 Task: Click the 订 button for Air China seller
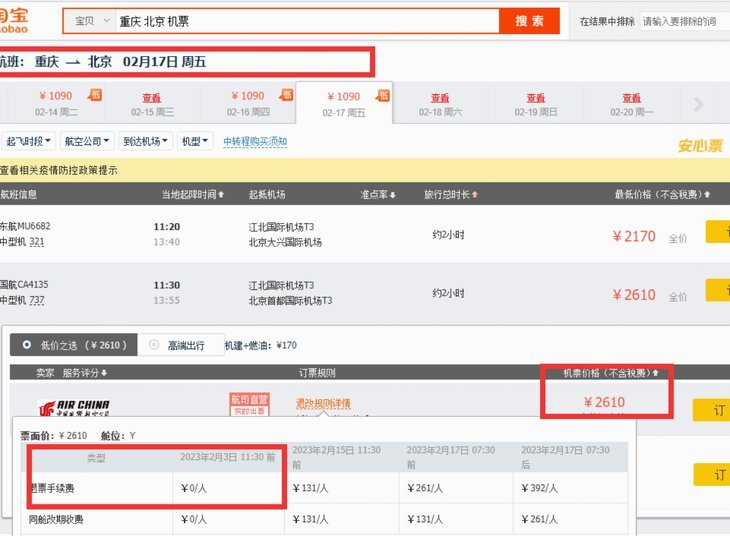(x=711, y=410)
